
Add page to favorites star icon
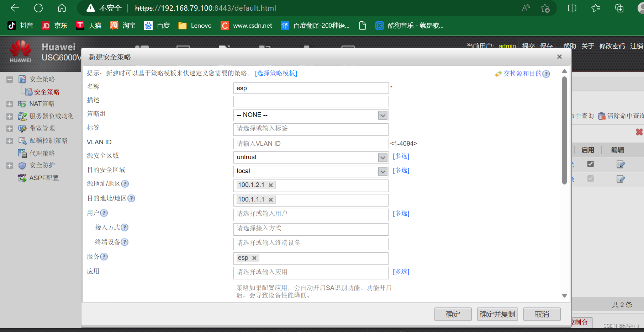(545, 8)
